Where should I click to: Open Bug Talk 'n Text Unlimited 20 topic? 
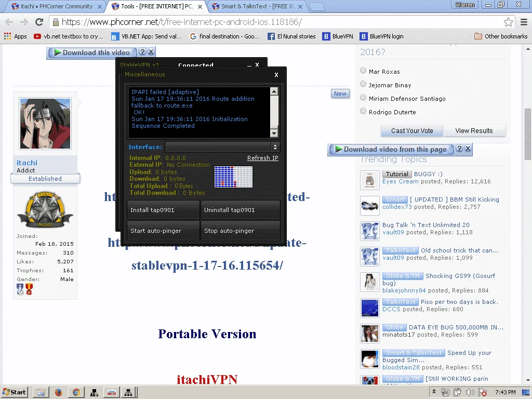(x=426, y=225)
